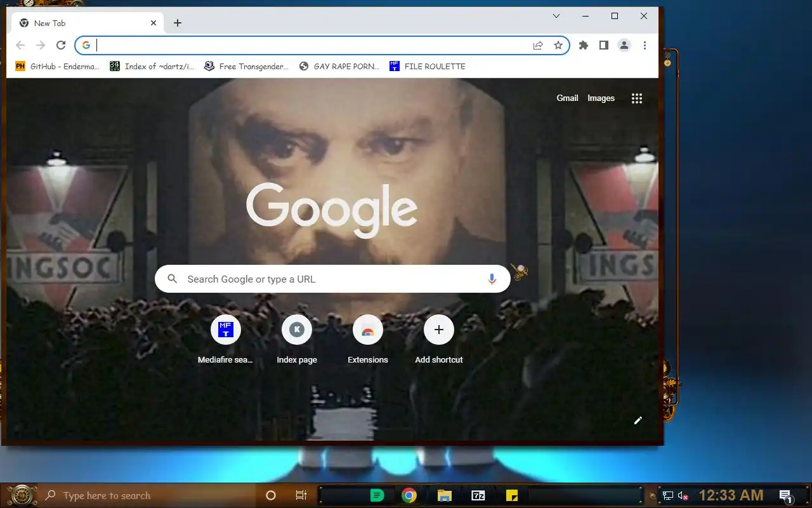Click the back navigation arrow
Screen dimensions: 812x508
pos(20,45)
